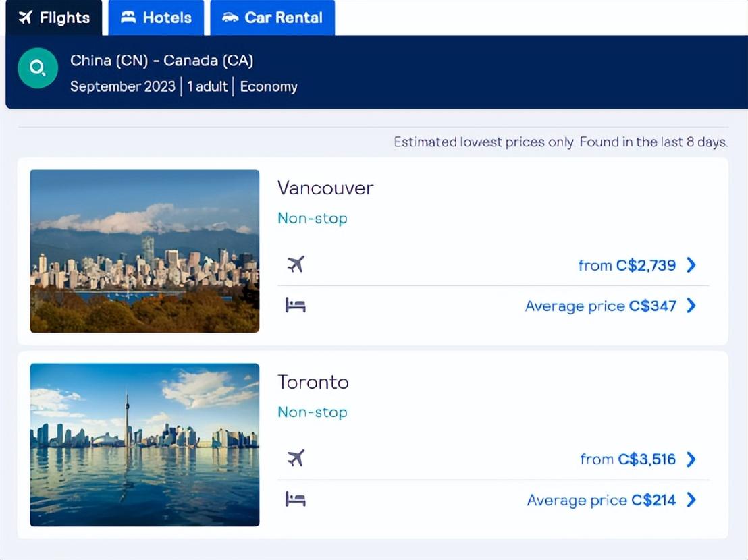Click the Vancouver hotel bed icon
The width and height of the screenshot is (748, 560).
pos(295,305)
